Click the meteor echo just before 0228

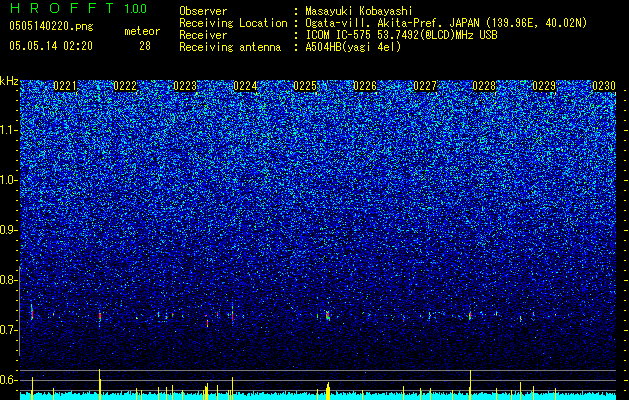[470, 316]
